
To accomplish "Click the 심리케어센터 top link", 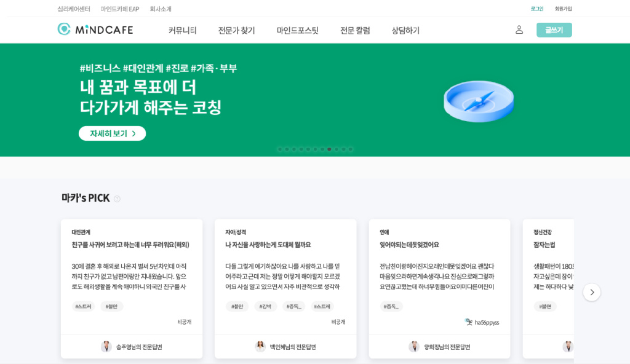I will 74,9.
